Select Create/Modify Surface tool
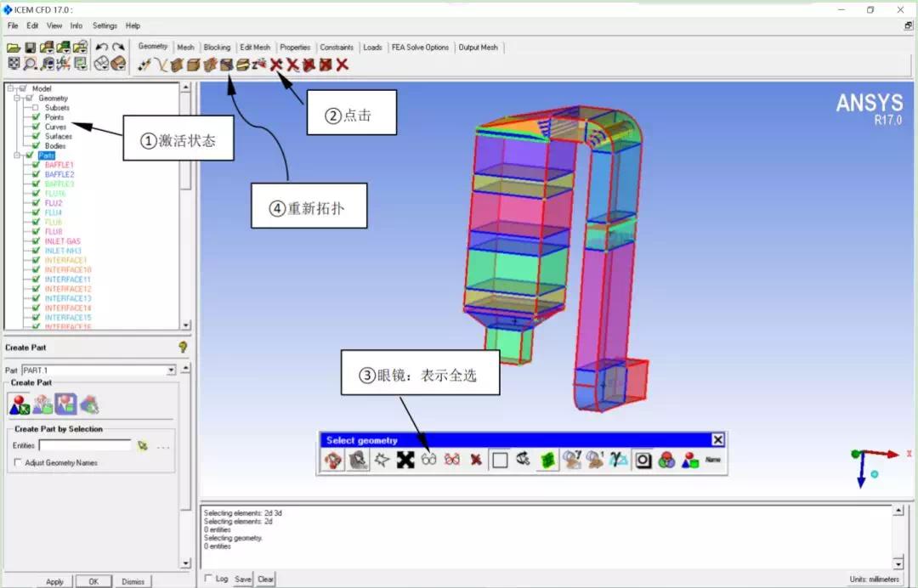 coord(177,65)
